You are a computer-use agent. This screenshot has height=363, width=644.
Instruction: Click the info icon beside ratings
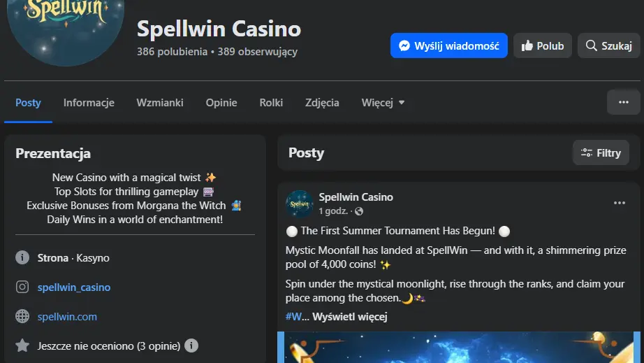pyautogui.click(x=191, y=346)
